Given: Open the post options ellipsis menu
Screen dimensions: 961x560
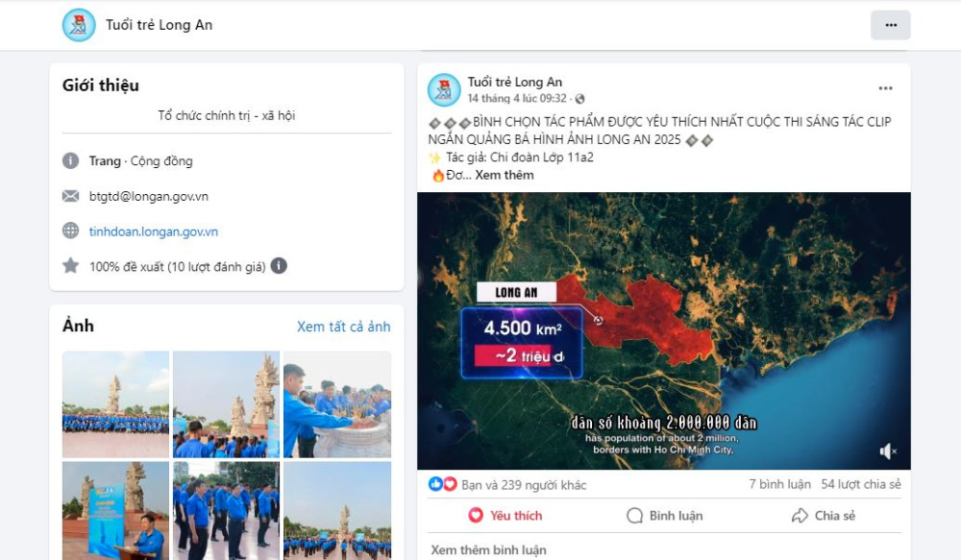Looking at the screenshot, I should click(886, 88).
